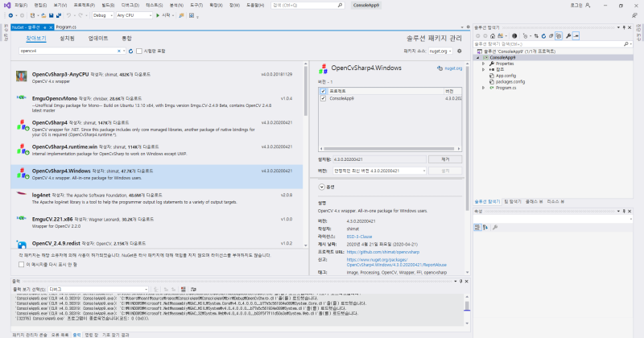This screenshot has height=338, width=644.
Task: Click the user account icon next to login
Action: tap(588, 6)
